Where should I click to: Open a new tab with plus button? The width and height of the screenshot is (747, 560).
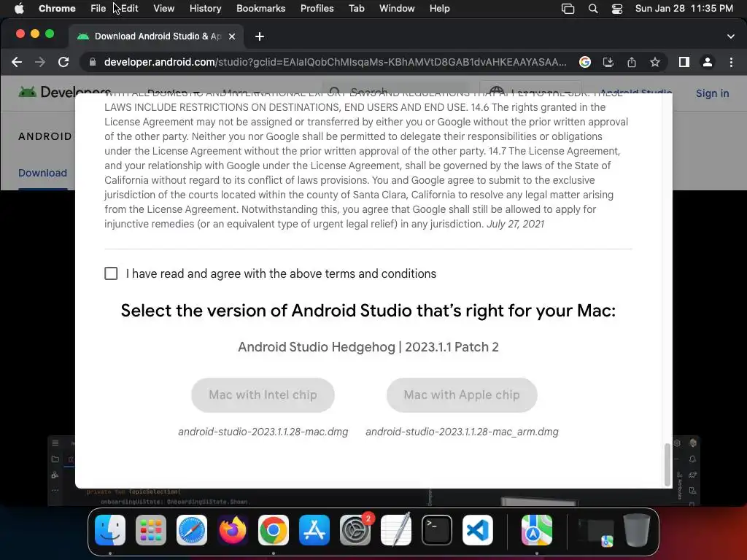pyautogui.click(x=259, y=36)
